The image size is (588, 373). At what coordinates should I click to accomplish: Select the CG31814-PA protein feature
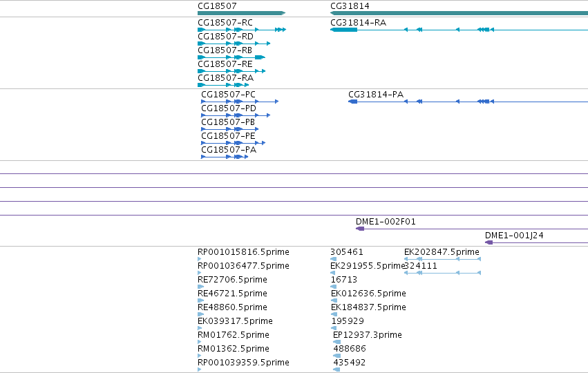click(x=468, y=102)
